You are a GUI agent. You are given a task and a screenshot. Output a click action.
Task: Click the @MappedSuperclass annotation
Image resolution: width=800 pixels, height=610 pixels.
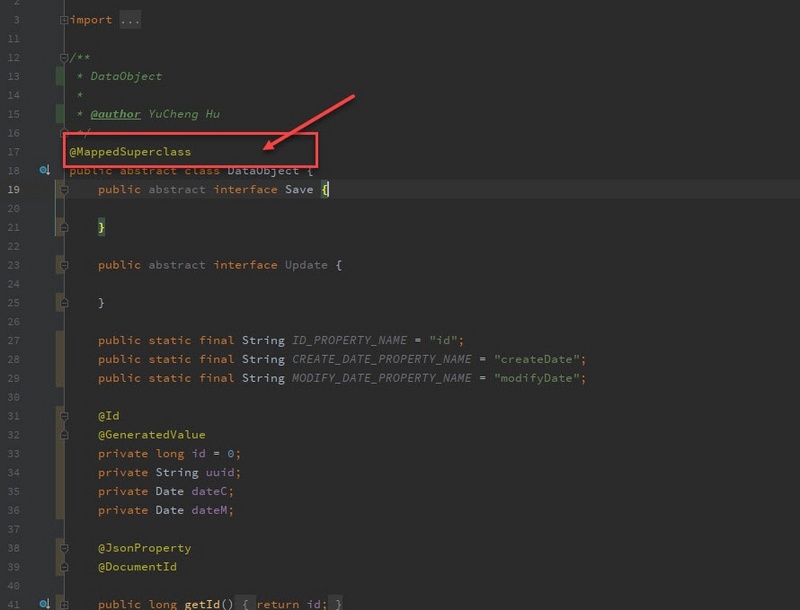(130, 151)
